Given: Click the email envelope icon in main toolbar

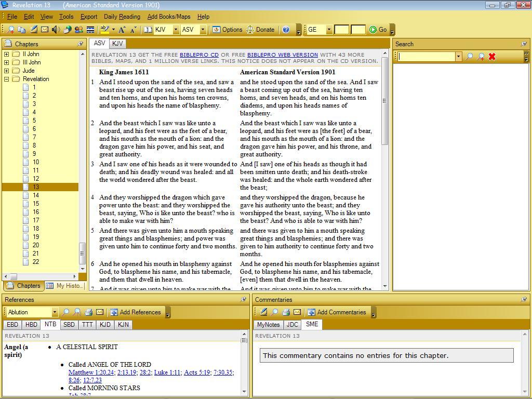Looking at the screenshot, I should point(45,30).
